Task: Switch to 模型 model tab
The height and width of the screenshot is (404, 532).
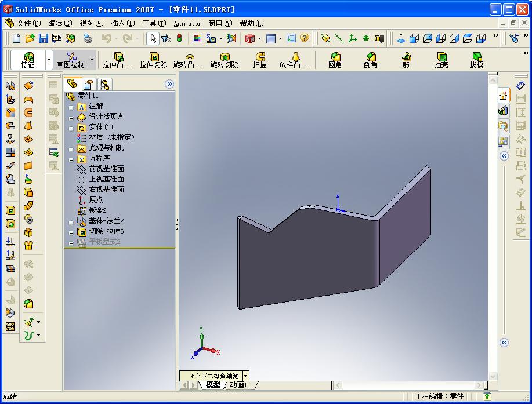Action: (213, 385)
